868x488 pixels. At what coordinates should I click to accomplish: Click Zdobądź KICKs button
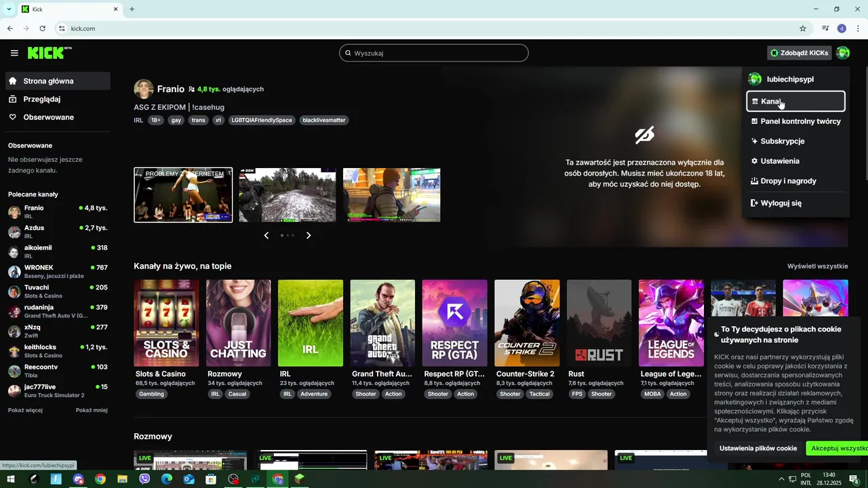(x=800, y=53)
